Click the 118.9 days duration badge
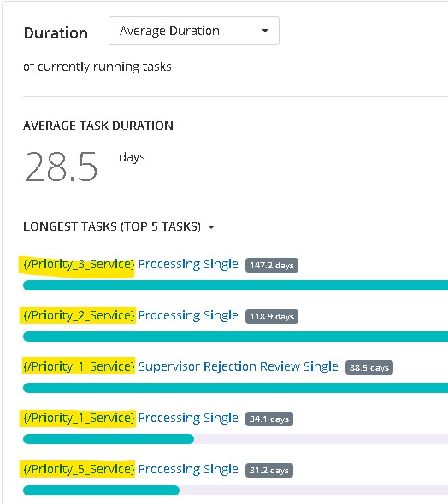The image size is (448, 504). pyautogui.click(x=272, y=316)
